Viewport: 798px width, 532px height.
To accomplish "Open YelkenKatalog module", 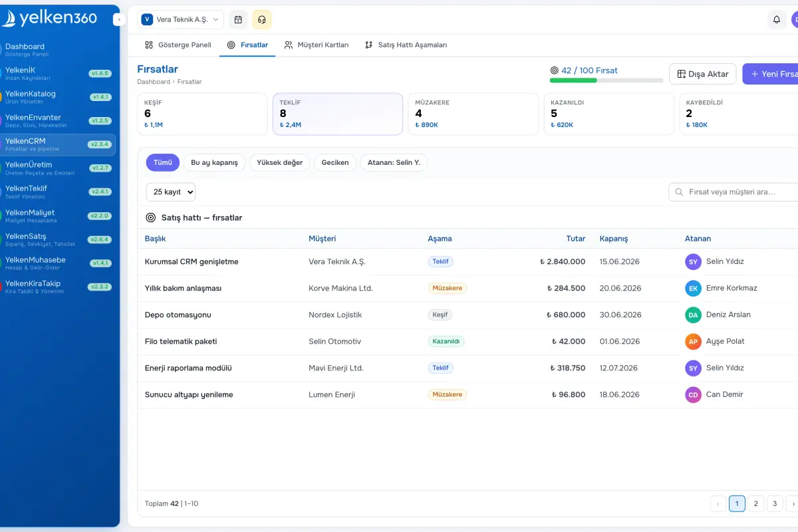I will point(58,97).
